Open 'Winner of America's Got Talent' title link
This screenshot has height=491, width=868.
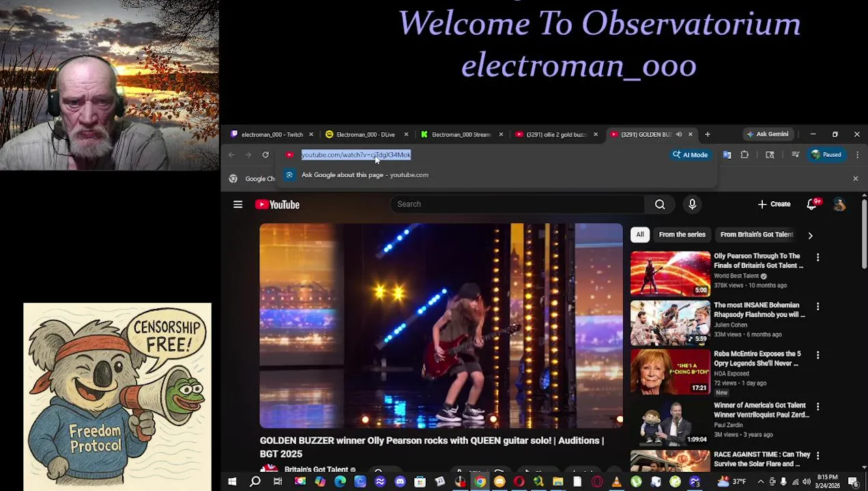[761, 410]
